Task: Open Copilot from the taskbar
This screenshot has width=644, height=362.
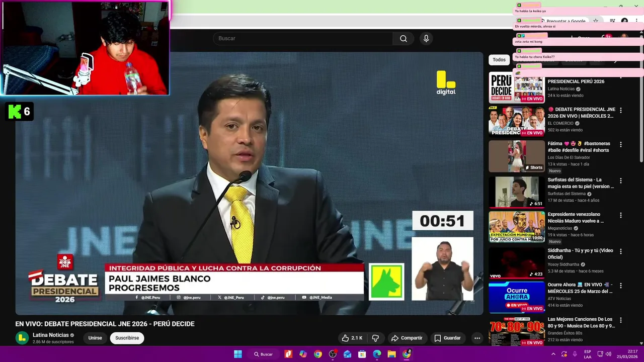Action: coord(303,354)
